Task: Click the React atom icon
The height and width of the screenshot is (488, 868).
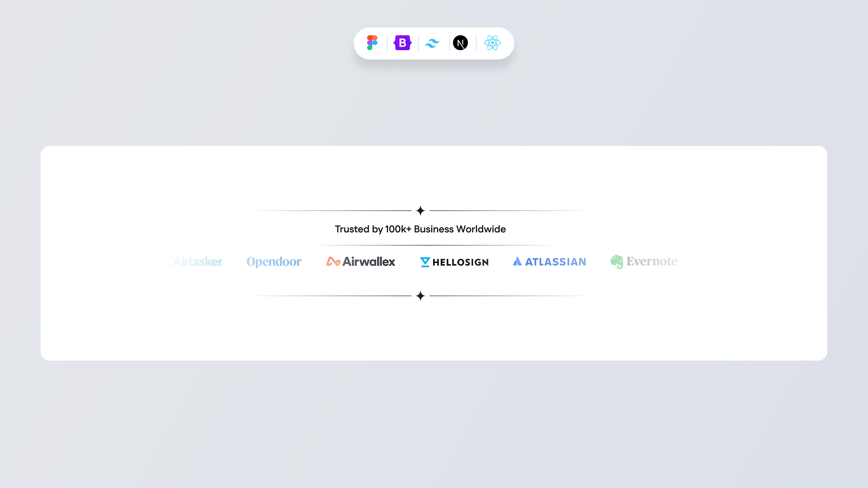Action: click(492, 43)
